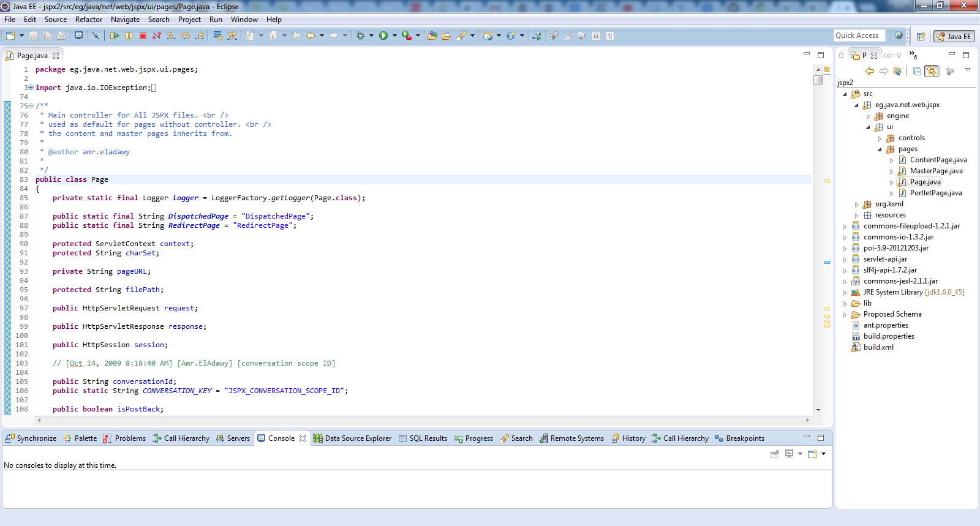Click the Quick Access search field

tap(860, 36)
